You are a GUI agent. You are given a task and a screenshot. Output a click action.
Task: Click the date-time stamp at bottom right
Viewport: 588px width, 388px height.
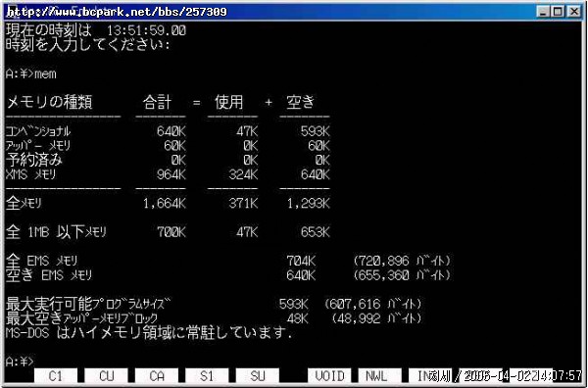coord(521,375)
